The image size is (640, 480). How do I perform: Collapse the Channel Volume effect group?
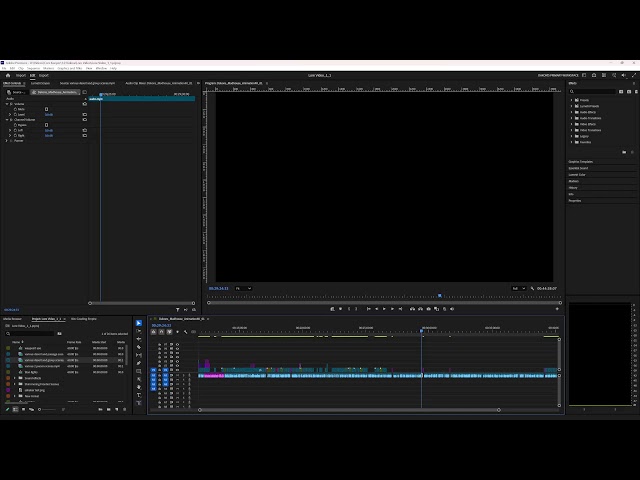click(7, 120)
